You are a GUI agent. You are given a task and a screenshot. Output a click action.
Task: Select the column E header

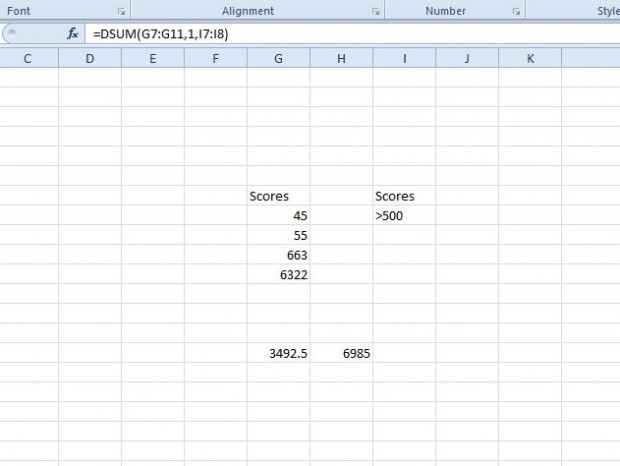(152, 59)
